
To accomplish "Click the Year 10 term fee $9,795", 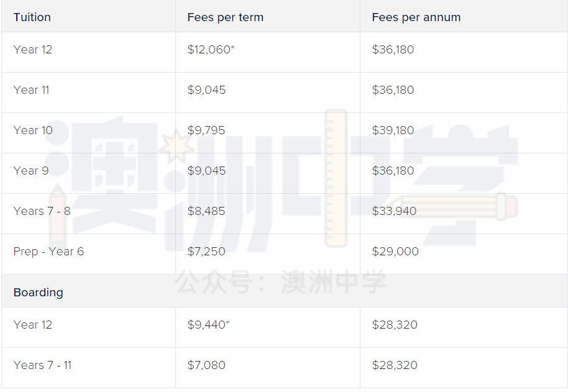I will [206, 130].
